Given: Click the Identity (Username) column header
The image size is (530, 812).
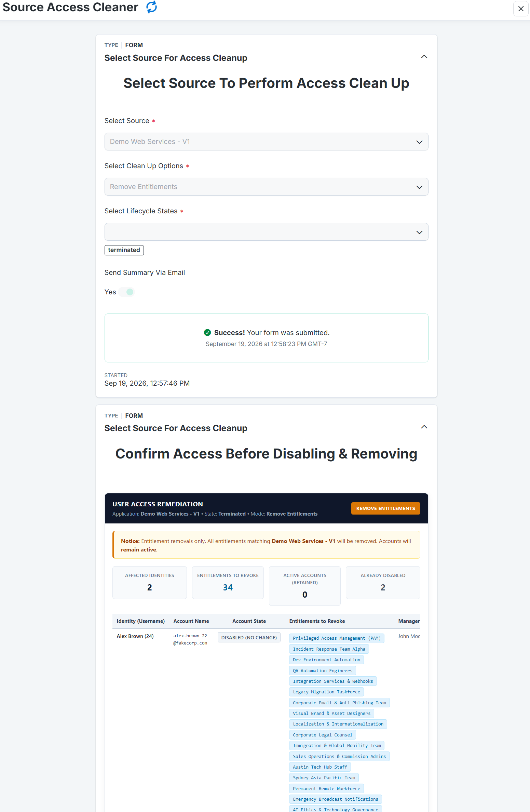Looking at the screenshot, I should pos(140,621).
